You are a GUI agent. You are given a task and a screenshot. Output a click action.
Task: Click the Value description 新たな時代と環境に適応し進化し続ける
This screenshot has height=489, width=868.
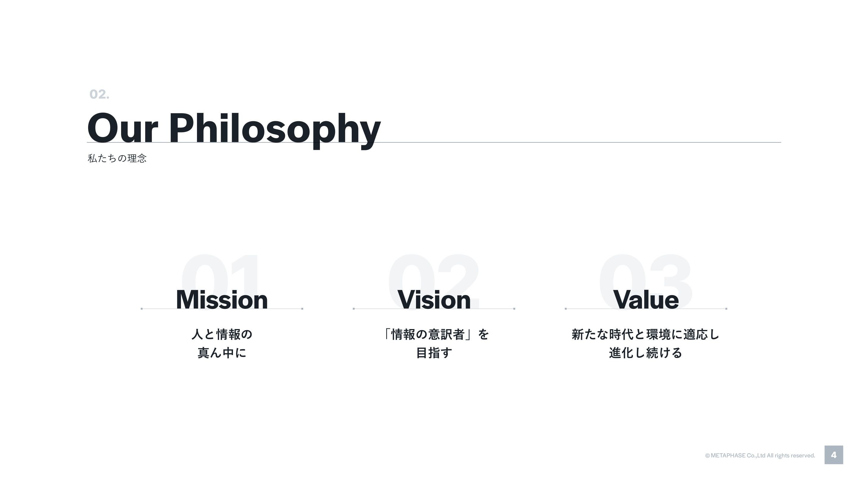click(x=646, y=343)
